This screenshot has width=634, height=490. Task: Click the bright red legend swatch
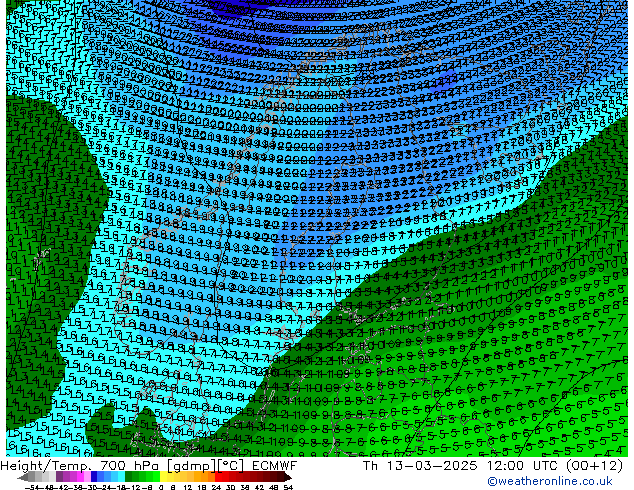[218, 476]
